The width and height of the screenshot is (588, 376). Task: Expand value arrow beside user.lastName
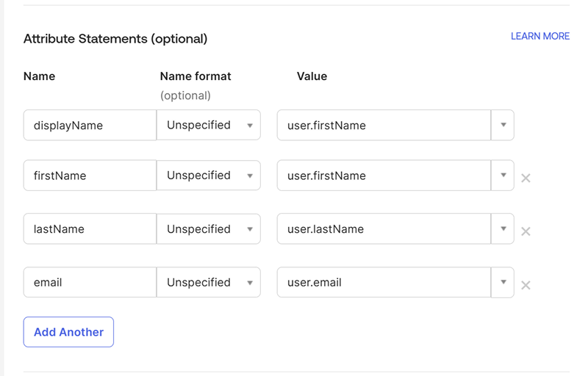click(503, 229)
